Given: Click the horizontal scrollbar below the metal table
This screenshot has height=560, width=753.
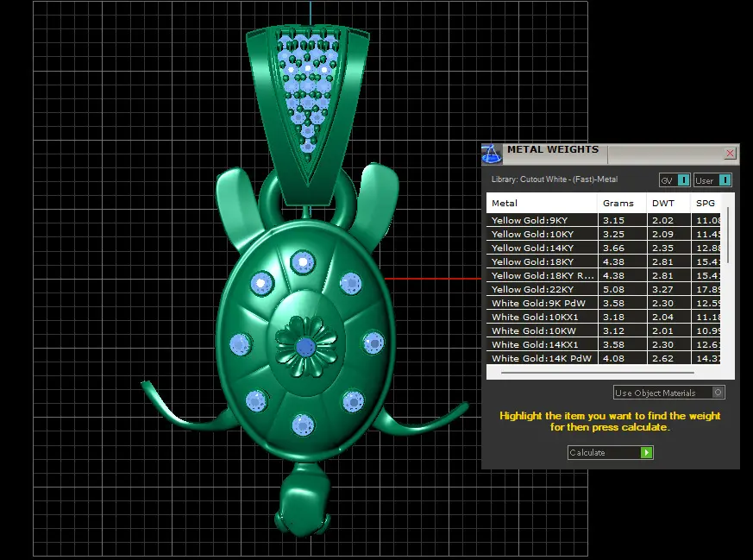Looking at the screenshot, I should pos(598,372).
